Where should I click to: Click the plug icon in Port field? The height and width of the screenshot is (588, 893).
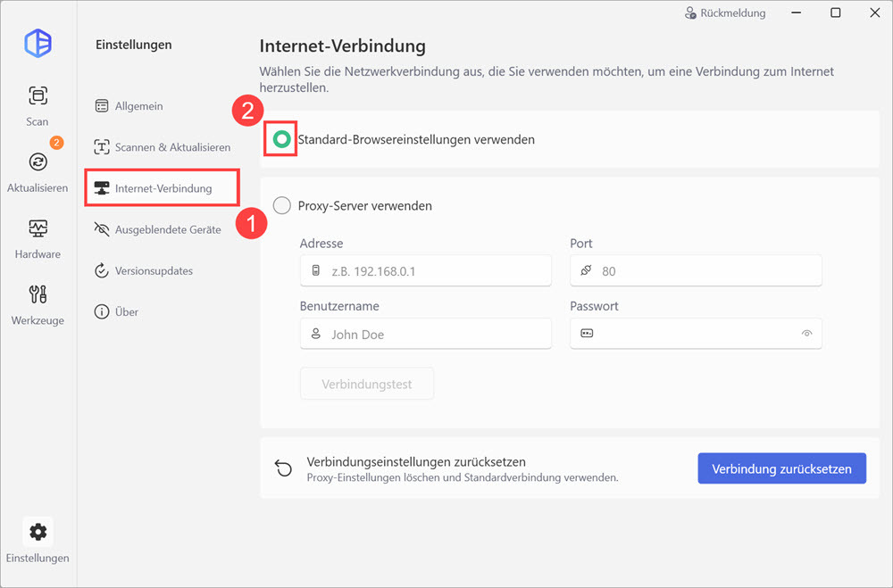(x=586, y=270)
